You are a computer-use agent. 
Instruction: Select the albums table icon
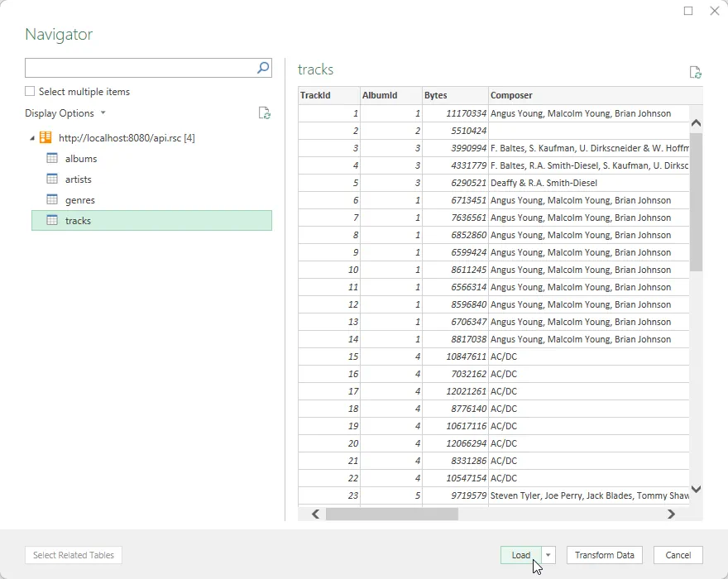(x=52, y=159)
